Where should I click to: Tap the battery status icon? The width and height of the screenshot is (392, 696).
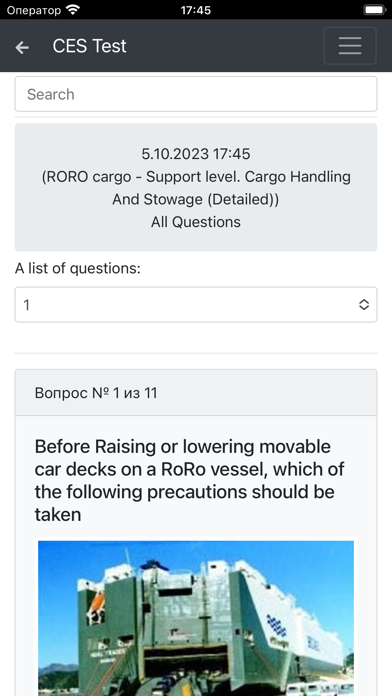click(x=375, y=9)
